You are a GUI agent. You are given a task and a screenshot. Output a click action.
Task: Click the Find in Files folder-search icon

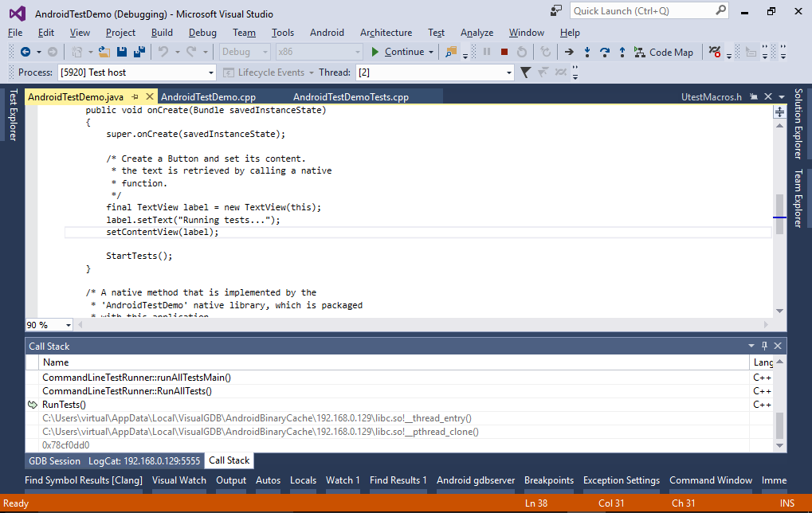click(452, 52)
